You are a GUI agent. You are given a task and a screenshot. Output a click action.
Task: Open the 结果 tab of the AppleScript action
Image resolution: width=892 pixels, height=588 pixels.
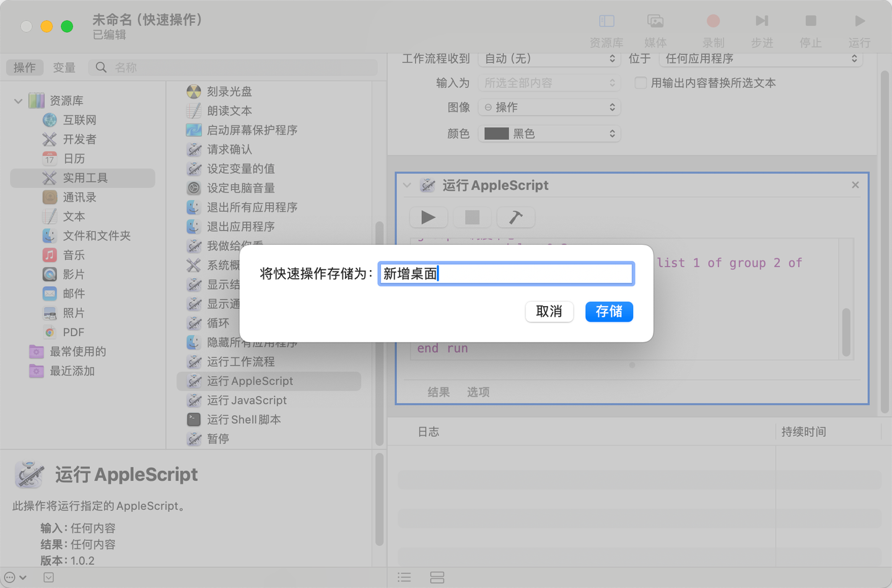coord(439,392)
